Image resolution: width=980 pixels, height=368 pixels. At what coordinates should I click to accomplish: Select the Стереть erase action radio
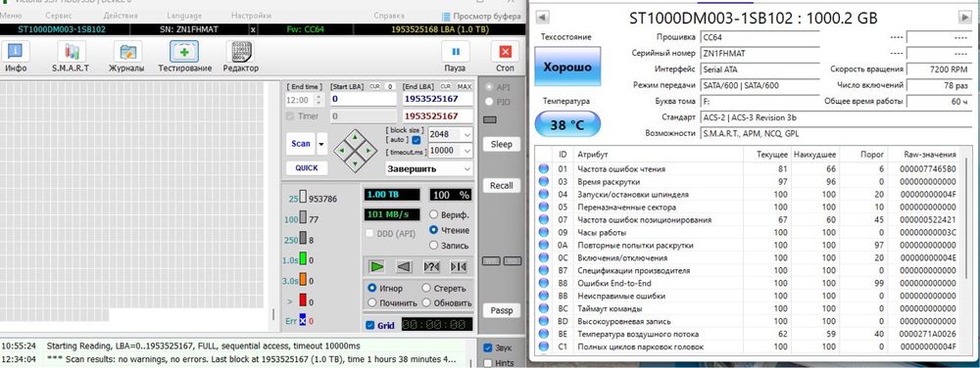tap(426, 288)
